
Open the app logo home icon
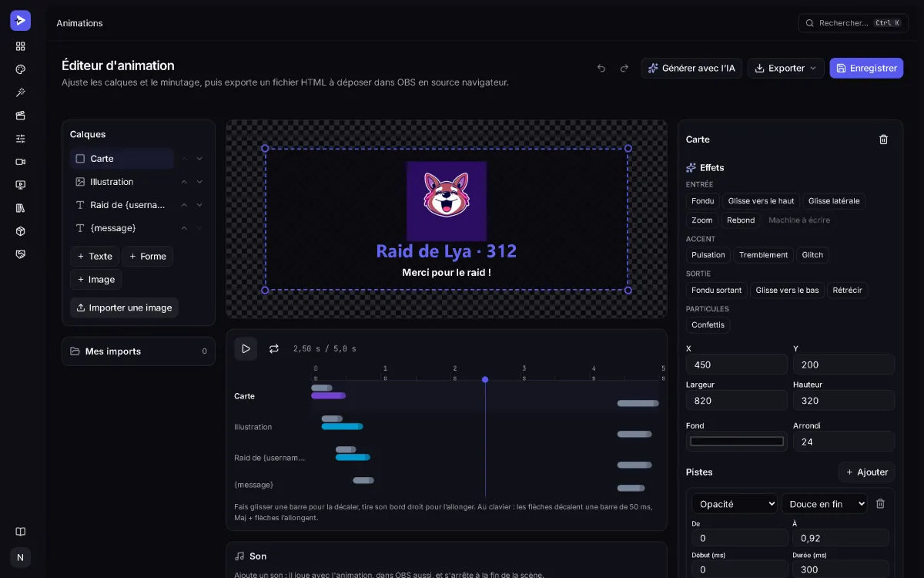point(20,20)
